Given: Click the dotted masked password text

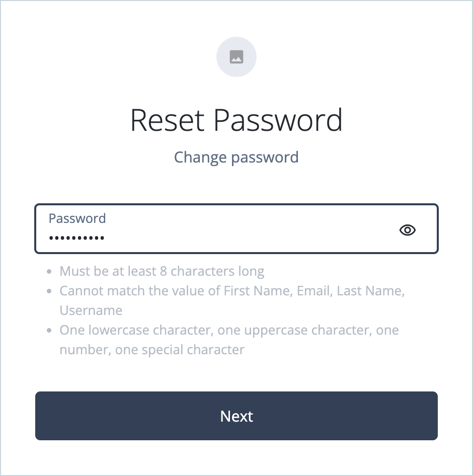Looking at the screenshot, I should [76, 236].
